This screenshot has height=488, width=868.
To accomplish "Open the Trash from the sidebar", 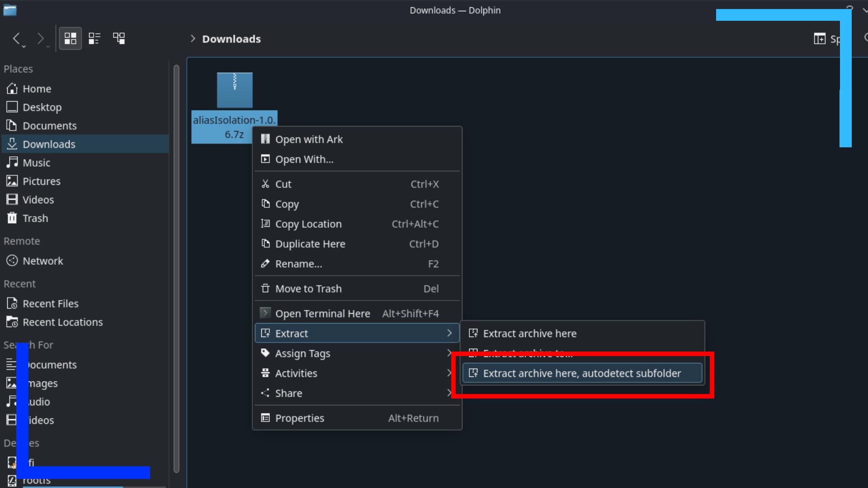I will pos(35,218).
